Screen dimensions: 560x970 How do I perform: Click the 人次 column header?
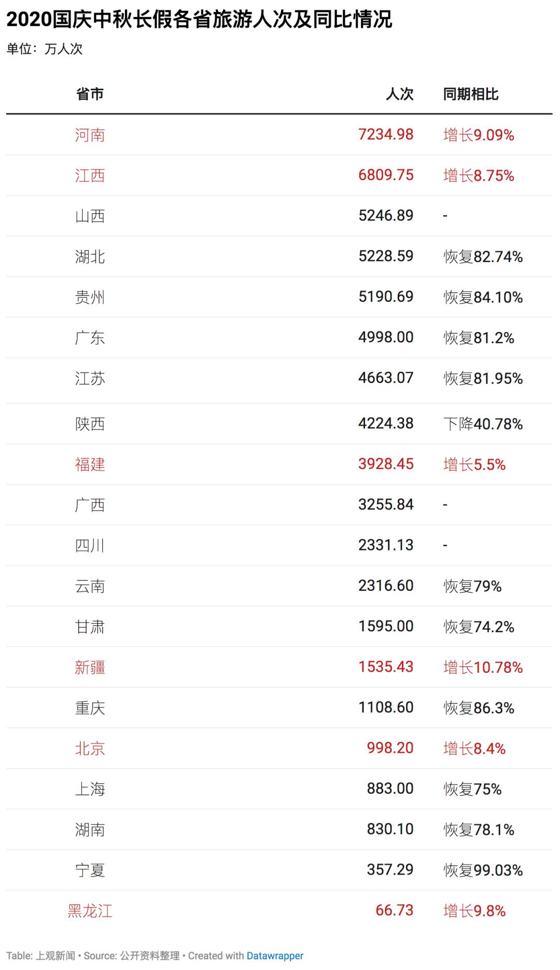click(399, 94)
